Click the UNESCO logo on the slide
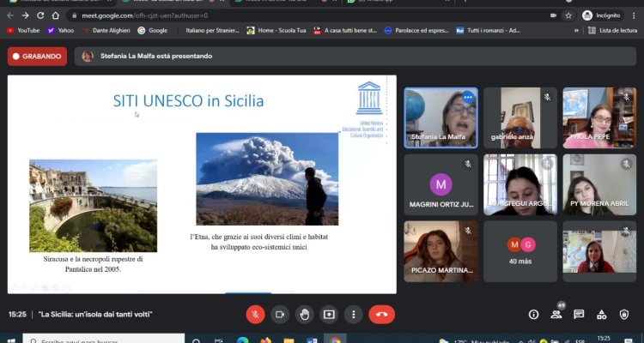The image size is (644, 343). (x=369, y=99)
